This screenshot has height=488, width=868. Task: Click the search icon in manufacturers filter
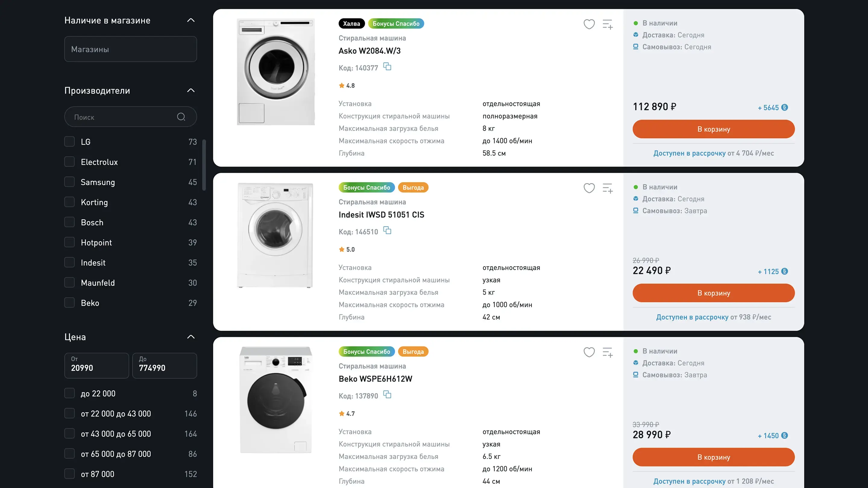pyautogui.click(x=181, y=117)
